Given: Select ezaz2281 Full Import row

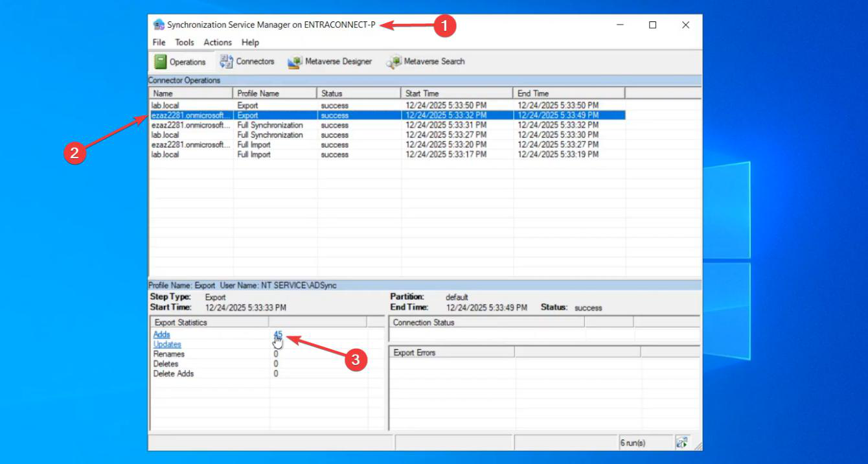Looking at the screenshot, I should [x=387, y=145].
